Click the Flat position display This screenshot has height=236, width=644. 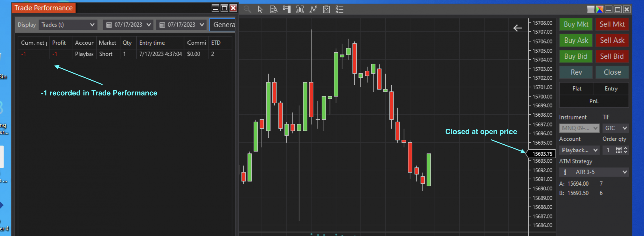[x=577, y=89]
